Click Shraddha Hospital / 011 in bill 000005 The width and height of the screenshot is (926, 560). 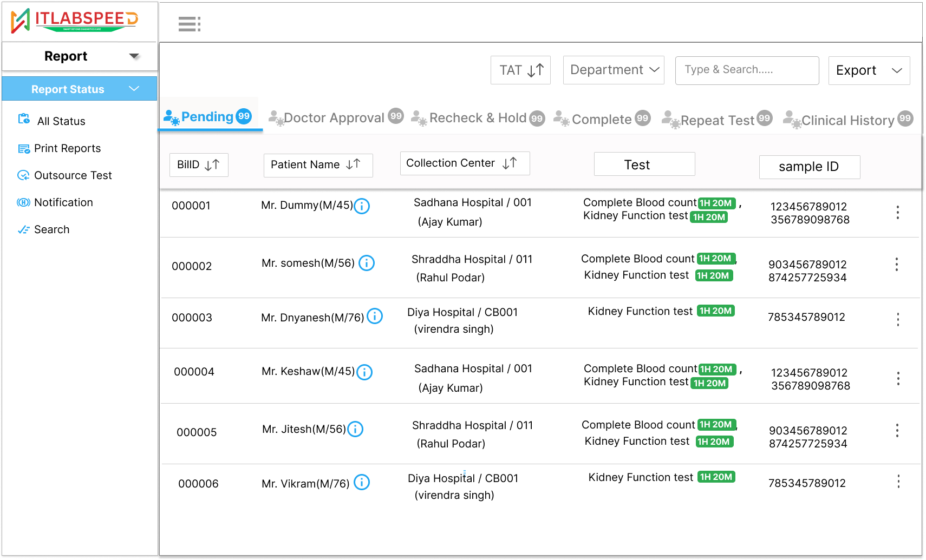click(473, 425)
